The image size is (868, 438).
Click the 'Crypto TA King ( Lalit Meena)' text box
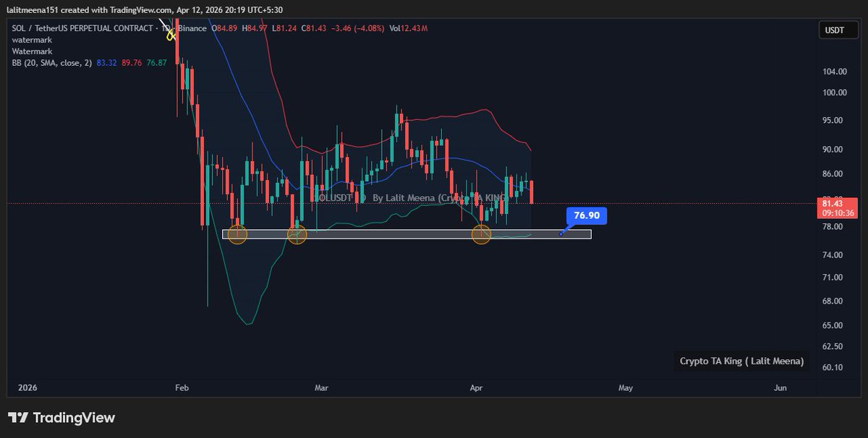(741, 361)
